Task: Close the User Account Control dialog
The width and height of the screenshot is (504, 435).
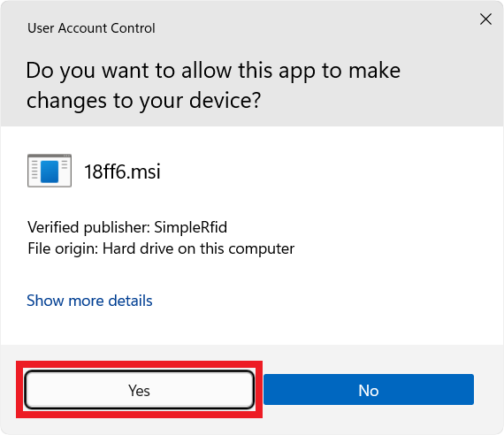Action: 485,19
